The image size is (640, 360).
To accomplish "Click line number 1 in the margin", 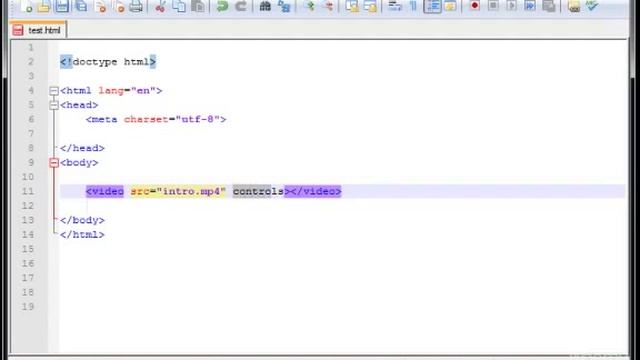I will click(31, 47).
